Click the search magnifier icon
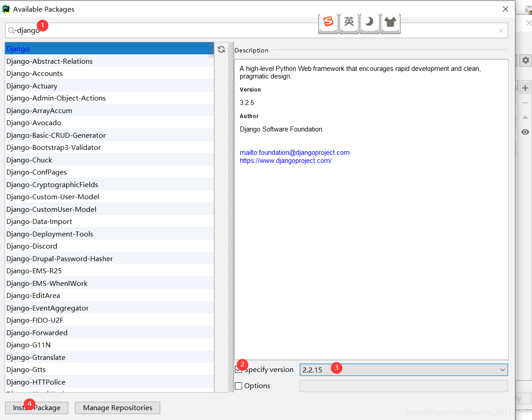Image resolution: width=532 pixels, height=420 pixels. pyautogui.click(x=12, y=31)
